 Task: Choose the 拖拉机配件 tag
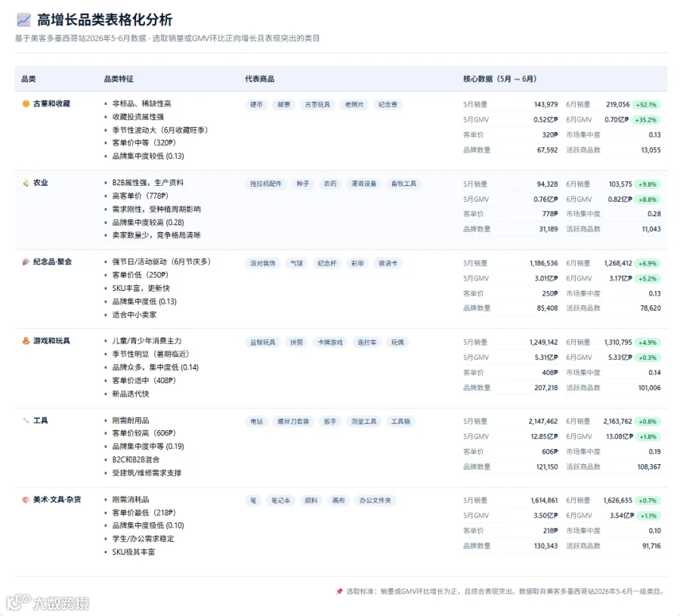click(x=266, y=184)
